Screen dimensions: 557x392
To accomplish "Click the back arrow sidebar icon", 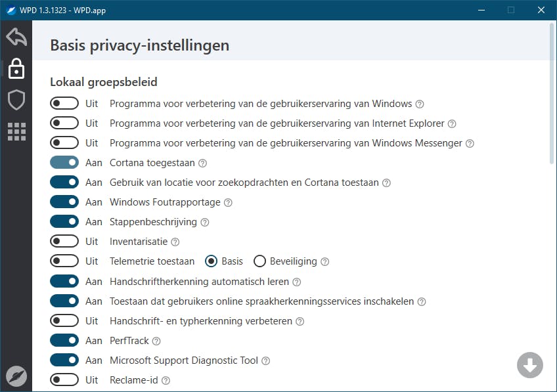I will (16, 37).
